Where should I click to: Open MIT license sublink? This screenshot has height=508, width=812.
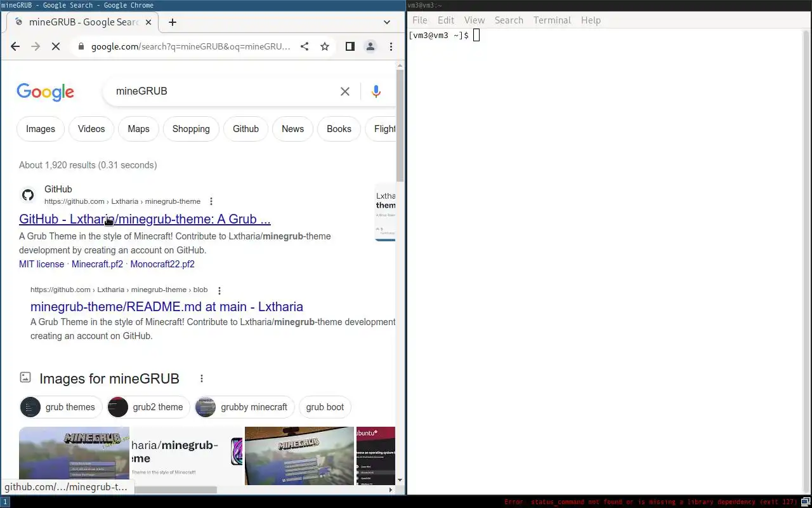(x=41, y=264)
